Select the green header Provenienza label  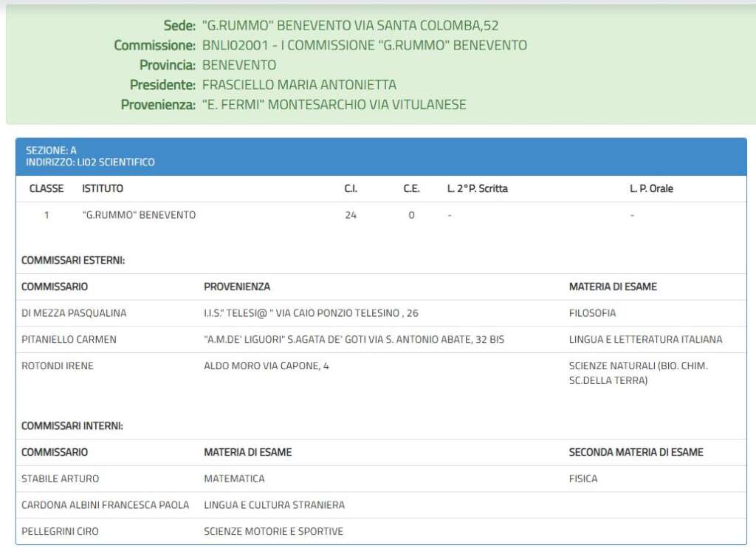click(x=158, y=105)
